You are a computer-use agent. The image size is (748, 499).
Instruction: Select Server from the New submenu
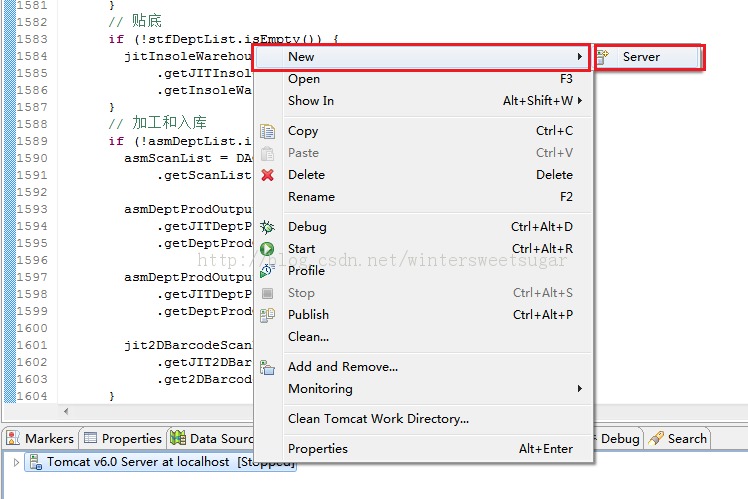(640, 57)
